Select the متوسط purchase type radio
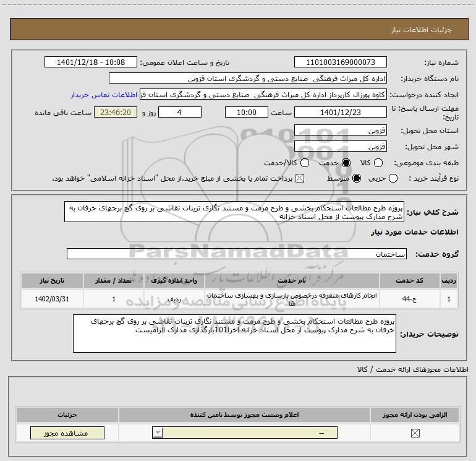This screenshot has width=476, height=461. (x=357, y=178)
